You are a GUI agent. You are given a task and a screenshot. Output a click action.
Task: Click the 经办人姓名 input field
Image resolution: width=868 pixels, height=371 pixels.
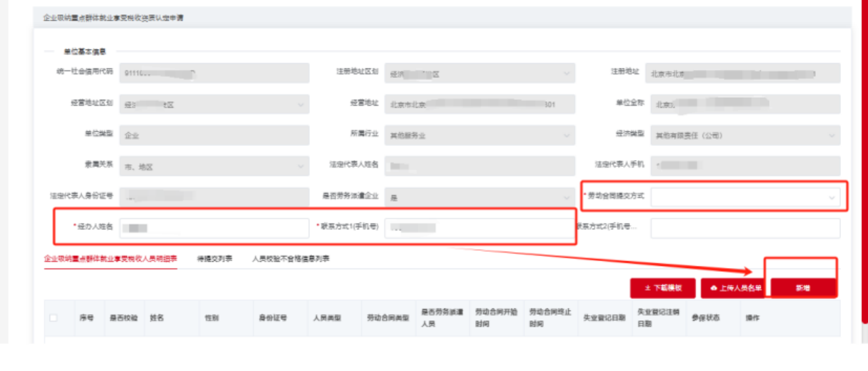pyautogui.click(x=214, y=228)
